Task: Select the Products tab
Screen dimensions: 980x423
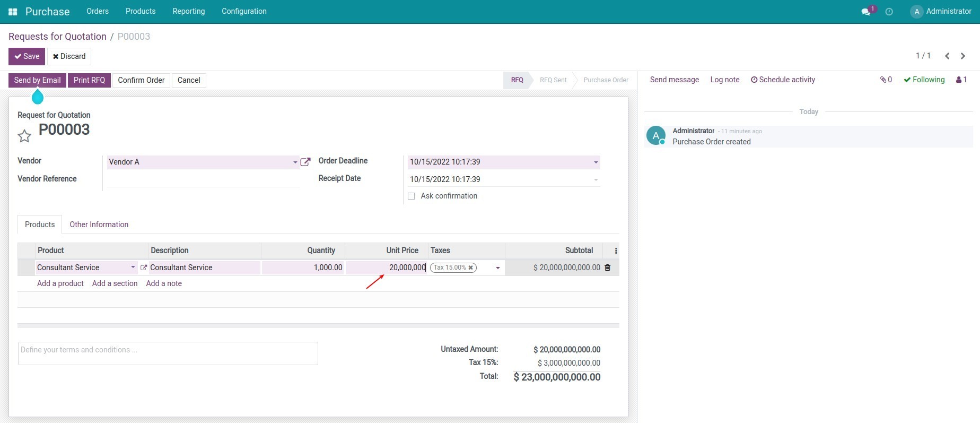Action: pyautogui.click(x=40, y=225)
